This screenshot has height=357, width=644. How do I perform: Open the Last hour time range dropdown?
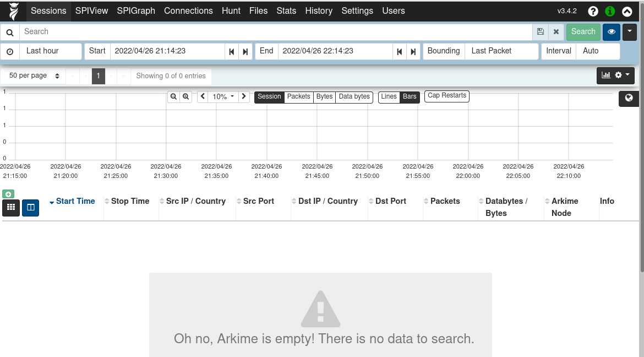51,51
